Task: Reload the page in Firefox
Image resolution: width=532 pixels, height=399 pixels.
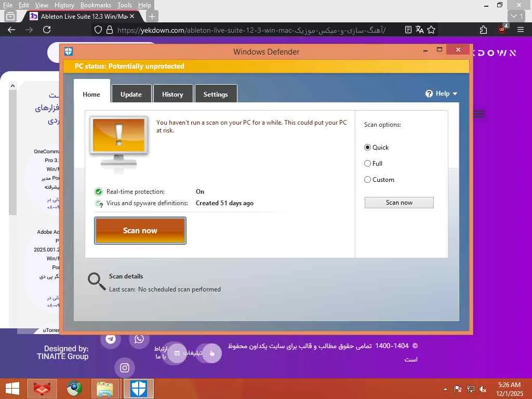Action: point(47,30)
